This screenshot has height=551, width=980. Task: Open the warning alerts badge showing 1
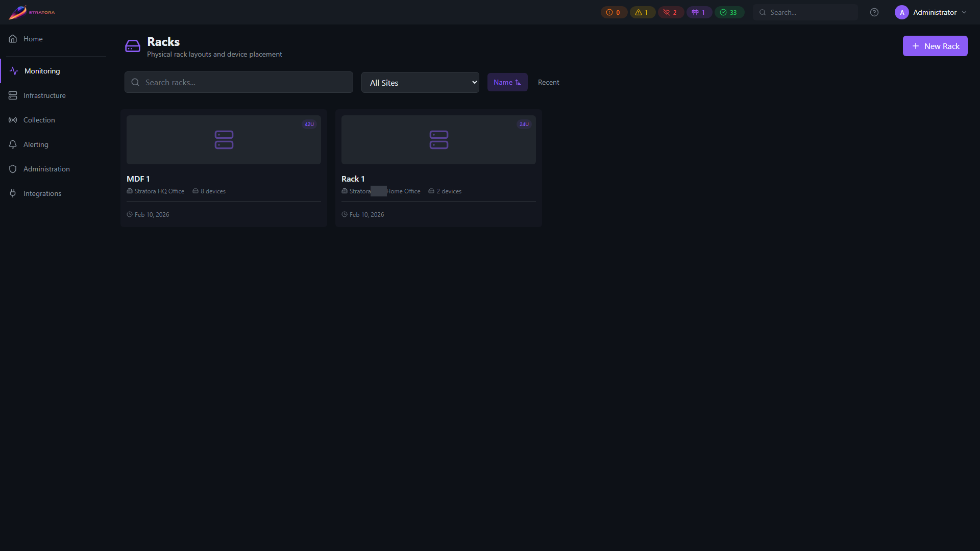tap(642, 12)
